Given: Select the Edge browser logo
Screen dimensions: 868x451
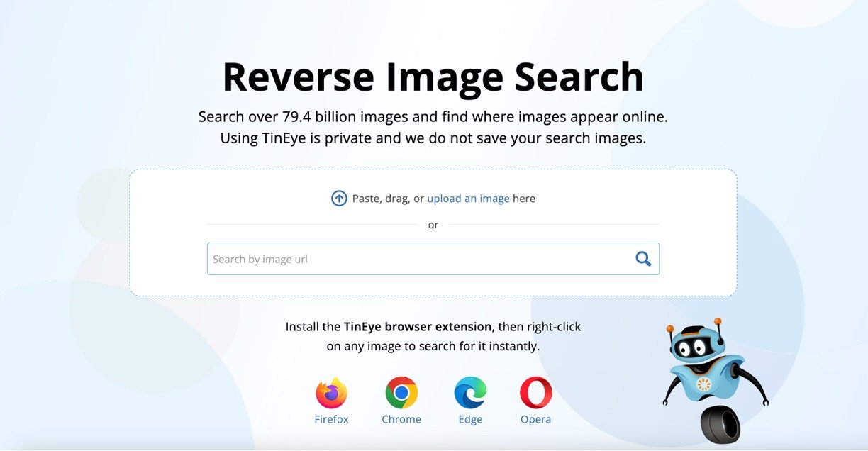Looking at the screenshot, I should [x=470, y=393].
